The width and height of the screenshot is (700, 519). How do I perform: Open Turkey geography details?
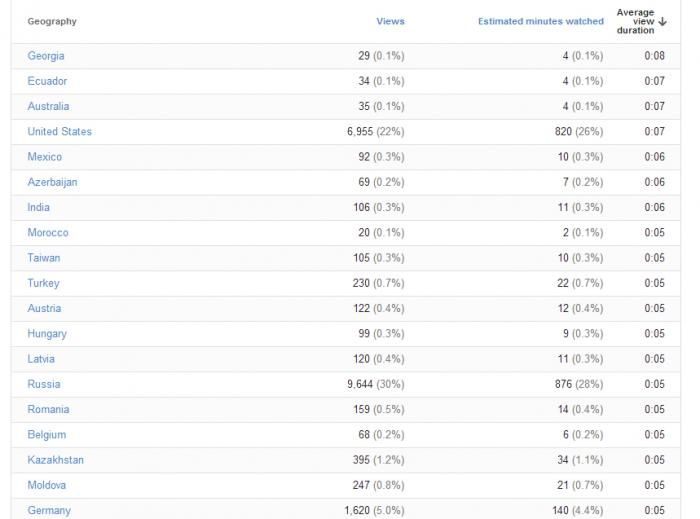click(43, 283)
